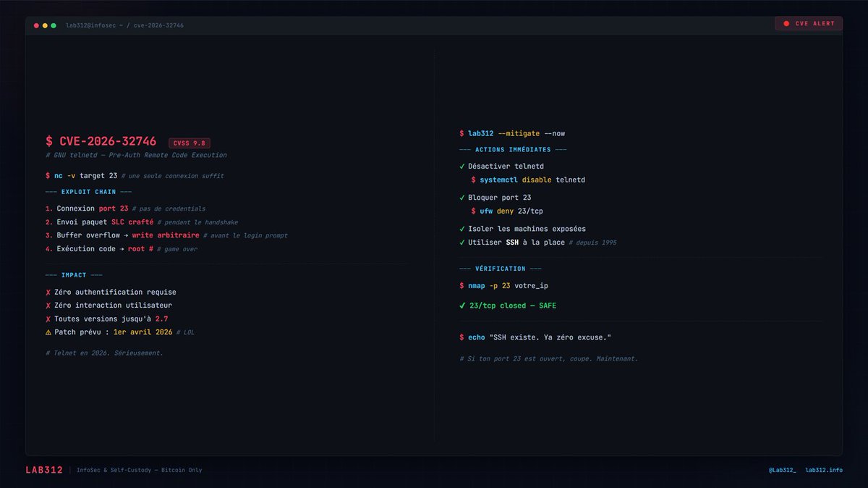Click the nc -v target 23 command

[81, 176]
